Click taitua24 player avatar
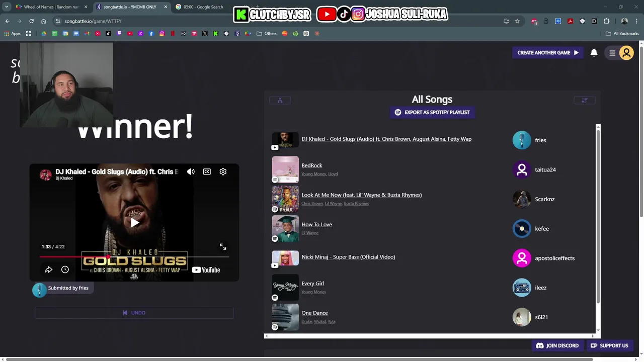This screenshot has width=644, height=362. [522, 170]
